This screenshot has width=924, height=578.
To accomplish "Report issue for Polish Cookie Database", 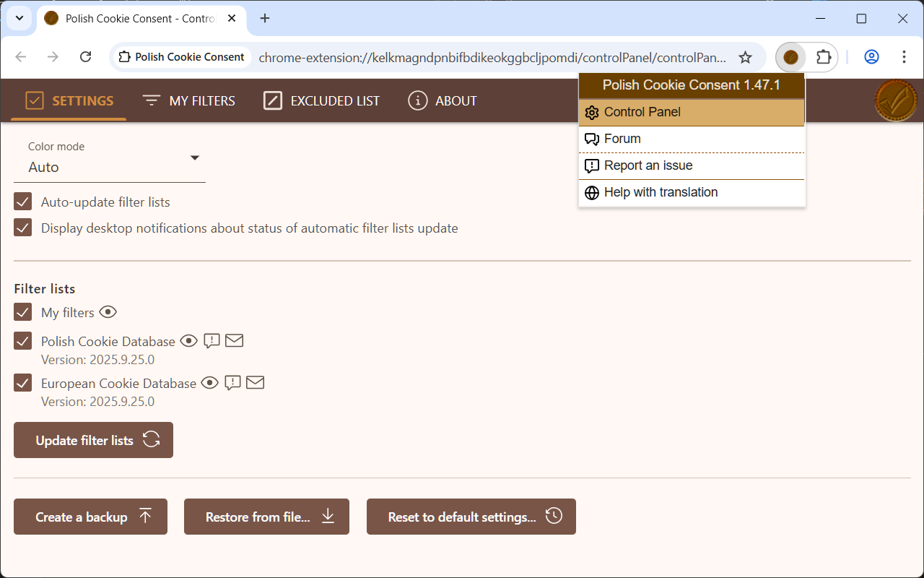I will [x=212, y=341].
